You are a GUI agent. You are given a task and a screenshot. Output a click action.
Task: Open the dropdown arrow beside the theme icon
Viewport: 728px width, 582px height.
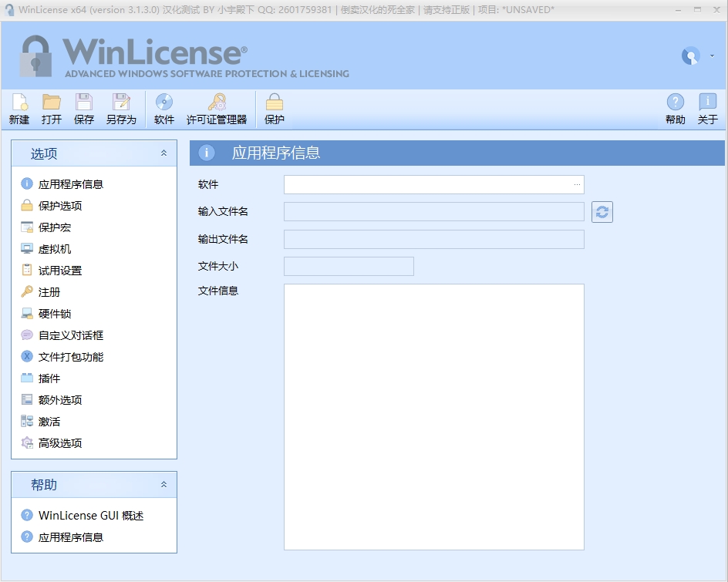coord(713,56)
